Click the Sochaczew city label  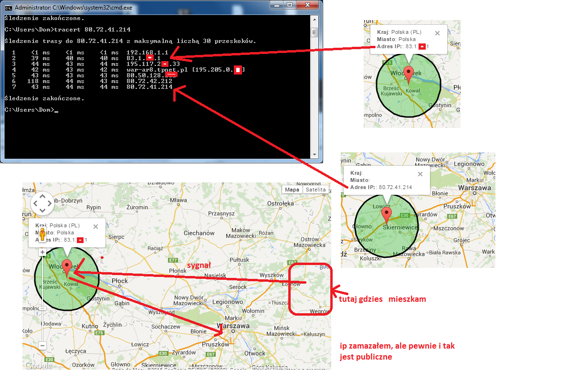pyautogui.click(x=165, y=327)
